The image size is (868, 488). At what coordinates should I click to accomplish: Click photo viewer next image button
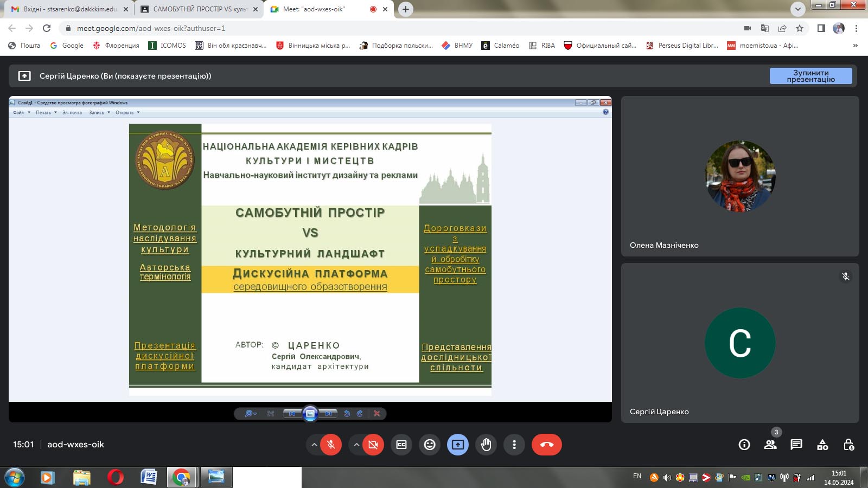tap(328, 414)
